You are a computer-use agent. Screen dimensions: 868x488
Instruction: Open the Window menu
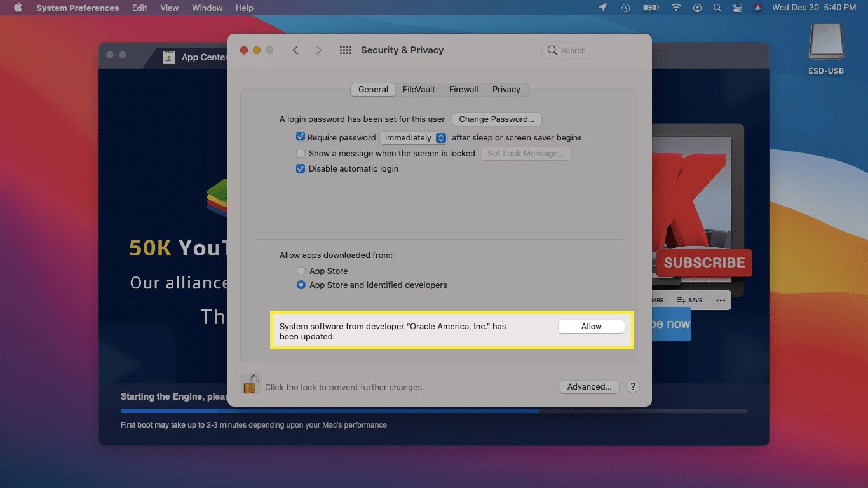(x=207, y=8)
